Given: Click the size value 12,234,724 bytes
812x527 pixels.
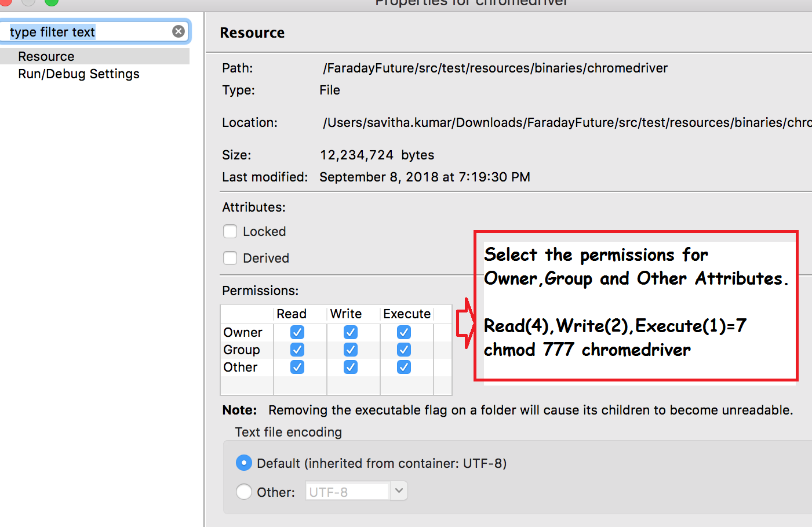Looking at the screenshot, I should 377,155.
